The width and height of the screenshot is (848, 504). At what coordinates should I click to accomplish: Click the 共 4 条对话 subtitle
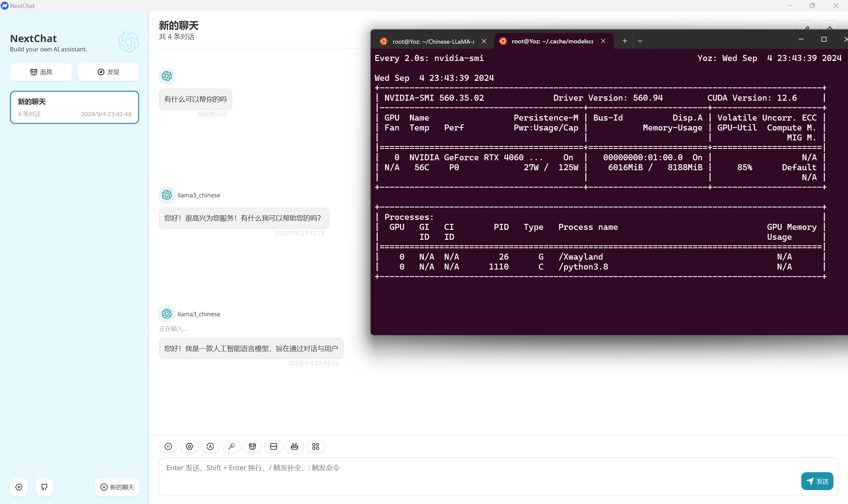tap(177, 37)
